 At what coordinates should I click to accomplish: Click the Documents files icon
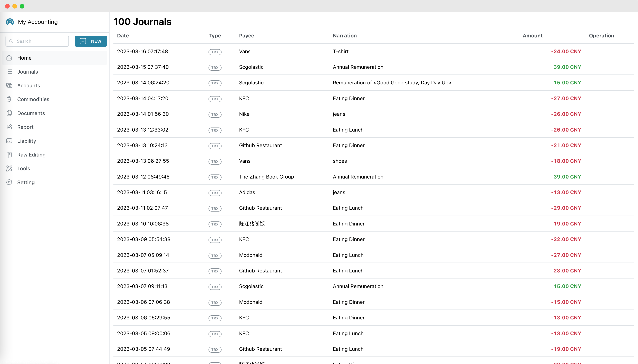tap(9, 113)
